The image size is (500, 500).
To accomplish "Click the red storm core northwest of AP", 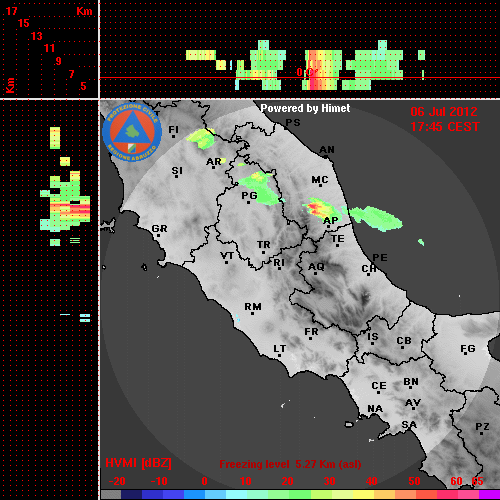I will [x=314, y=208].
